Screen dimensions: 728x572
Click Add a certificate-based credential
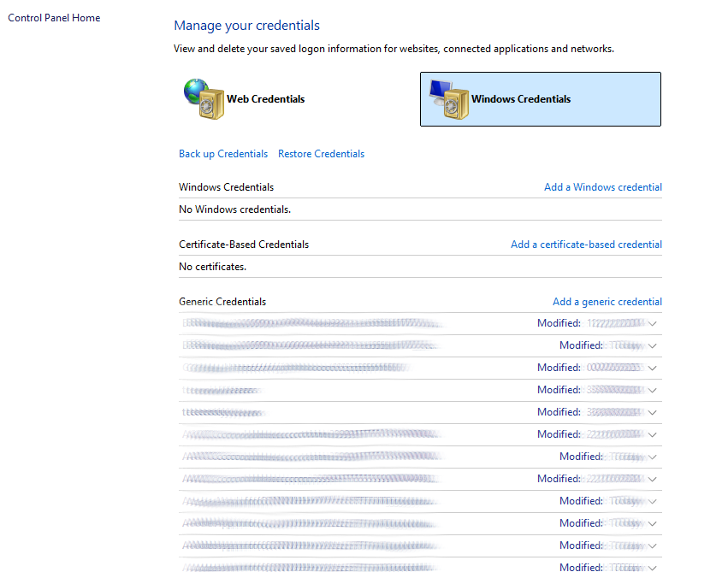(586, 245)
